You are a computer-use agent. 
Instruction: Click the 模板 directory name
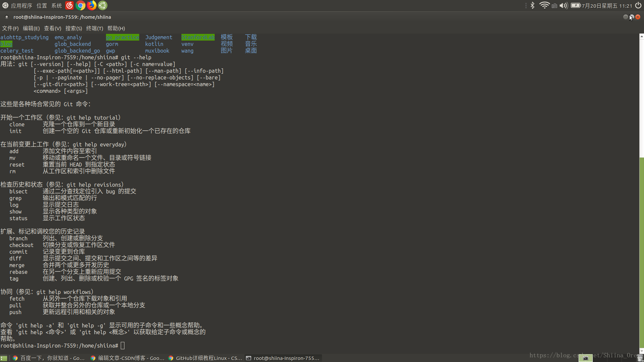pyautogui.click(x=227, y=37)
